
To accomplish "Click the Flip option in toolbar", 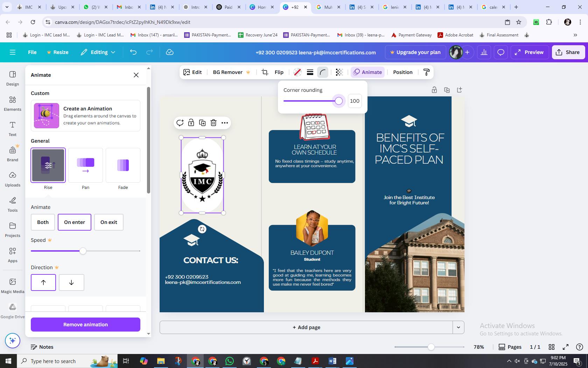I will (279, 72).
